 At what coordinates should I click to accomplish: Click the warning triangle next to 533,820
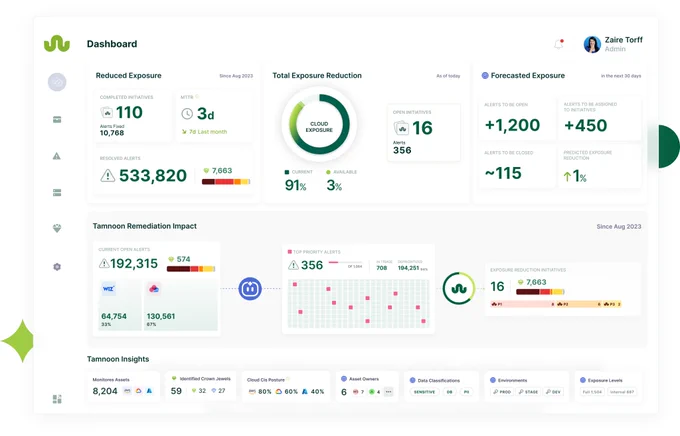tap(108, 175)
